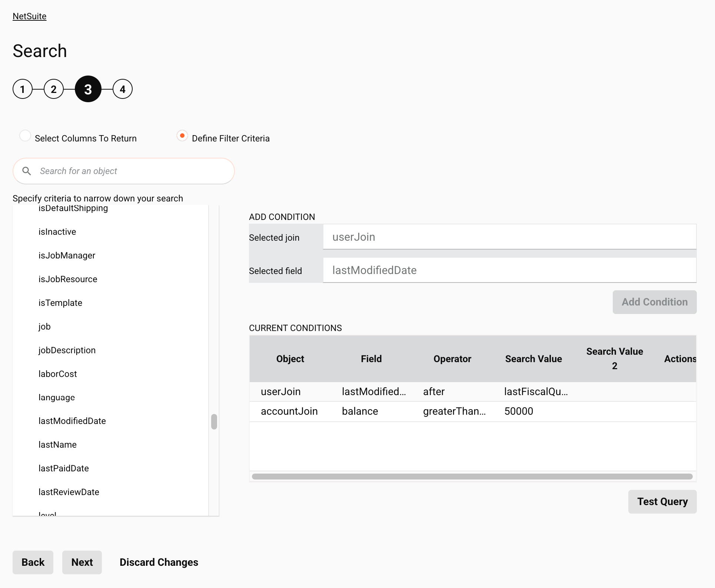Select the Select Columns To Return option
Viewport: 715px width, 588px height.
[x=25, y=136]
